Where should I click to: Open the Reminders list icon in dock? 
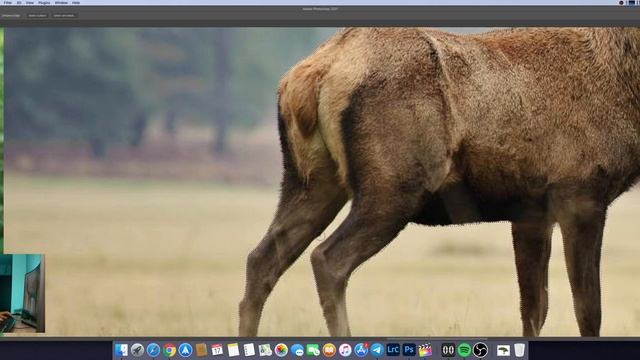coord(249,350)
